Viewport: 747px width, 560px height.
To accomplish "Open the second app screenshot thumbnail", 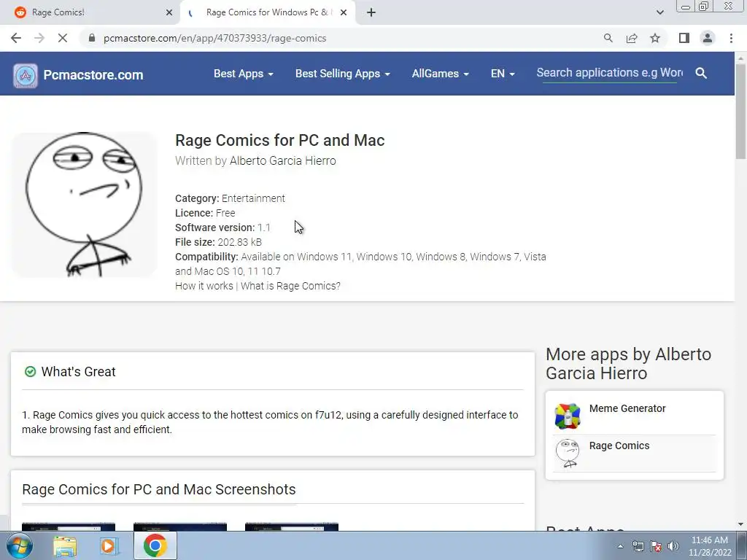I will coord(180,526).
